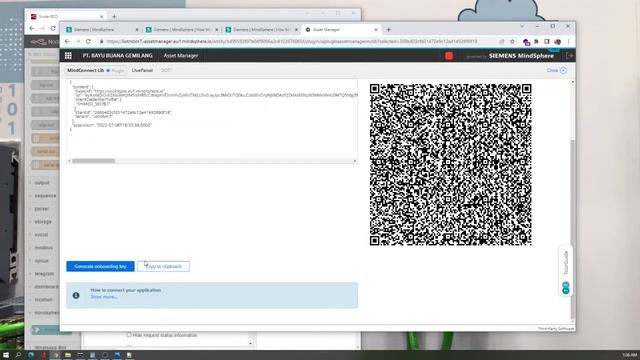640x360 pixels.
Task: Open the Chrome three-dot menu
Action: click(568, 41)
